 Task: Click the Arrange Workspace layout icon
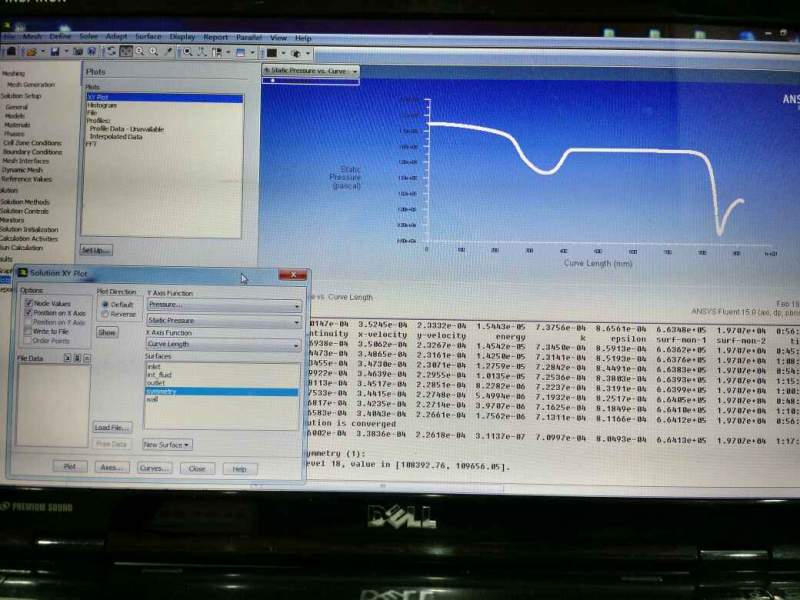(217, 52)
